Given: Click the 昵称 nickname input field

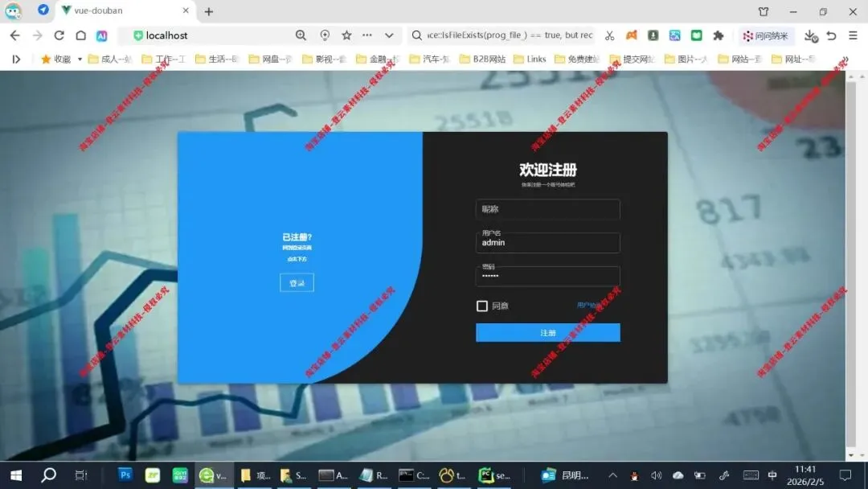Looking at the screenshot, I should 547,209.
